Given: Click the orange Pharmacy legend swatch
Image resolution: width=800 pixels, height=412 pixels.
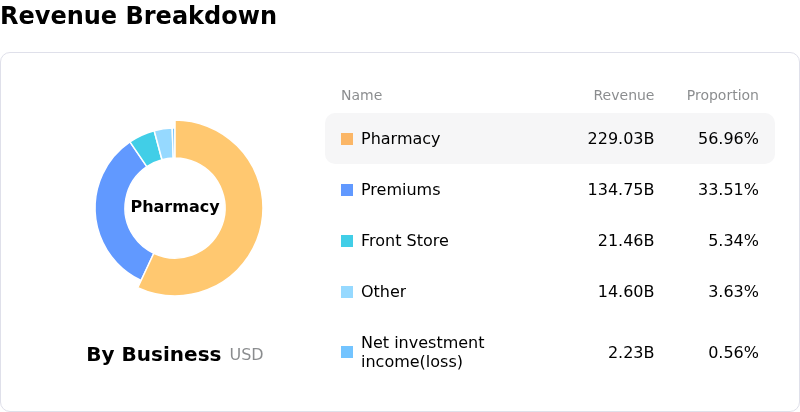Looking at the screenshot, I should tap(347, 139).
